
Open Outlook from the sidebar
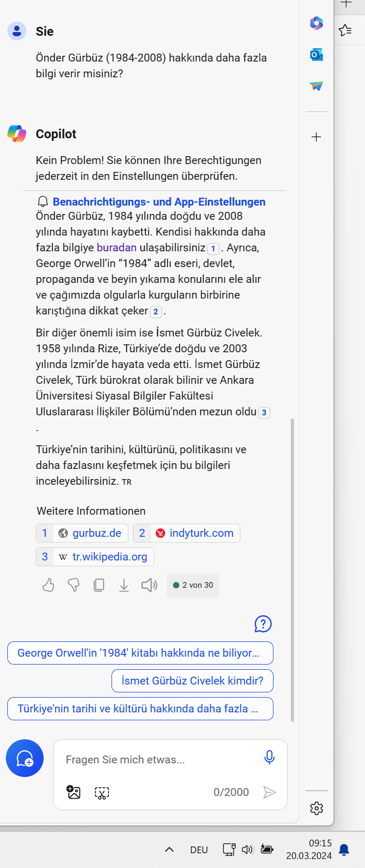pos(316,55)
